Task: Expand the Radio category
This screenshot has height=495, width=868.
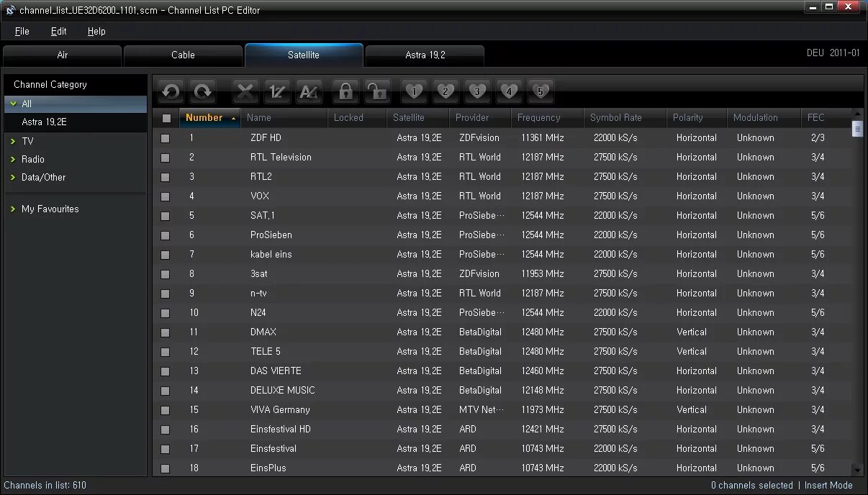Action: pyautogui.click(x=13, y=159)
